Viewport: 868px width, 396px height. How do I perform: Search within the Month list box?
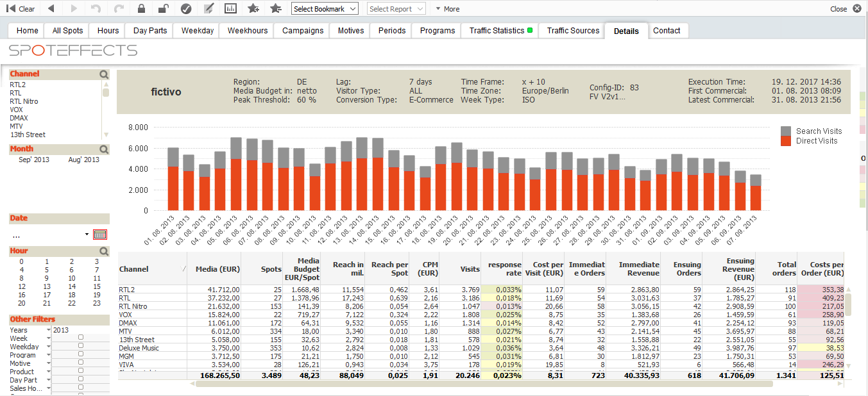(x=104, y=149)
